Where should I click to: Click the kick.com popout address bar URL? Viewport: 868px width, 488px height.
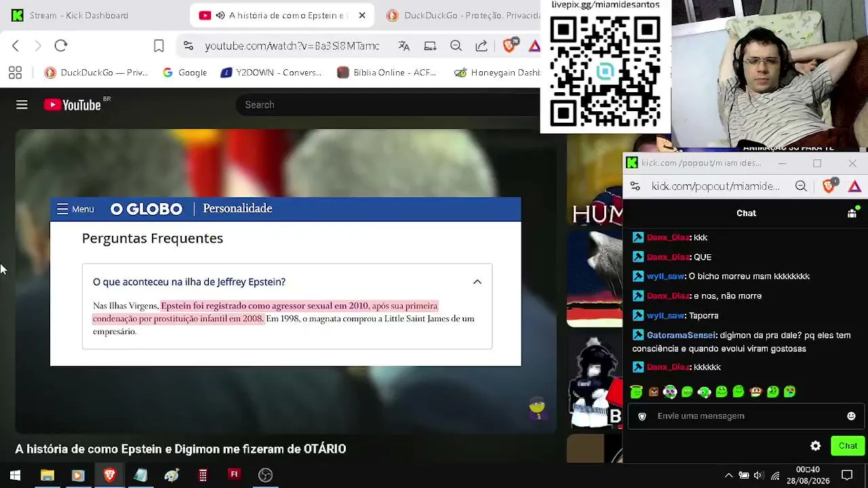[715, 186]
